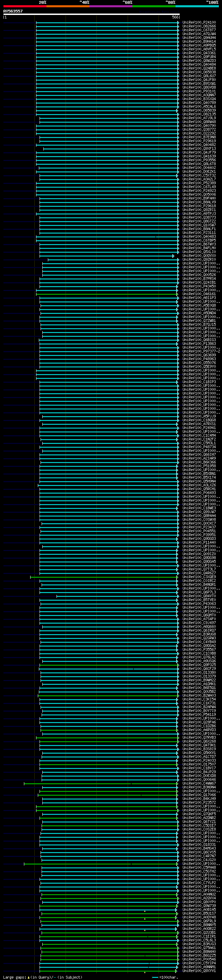Open hit UniRef100_A7QJW4
Screen dimensions: 222x980
tap(199, 34)
